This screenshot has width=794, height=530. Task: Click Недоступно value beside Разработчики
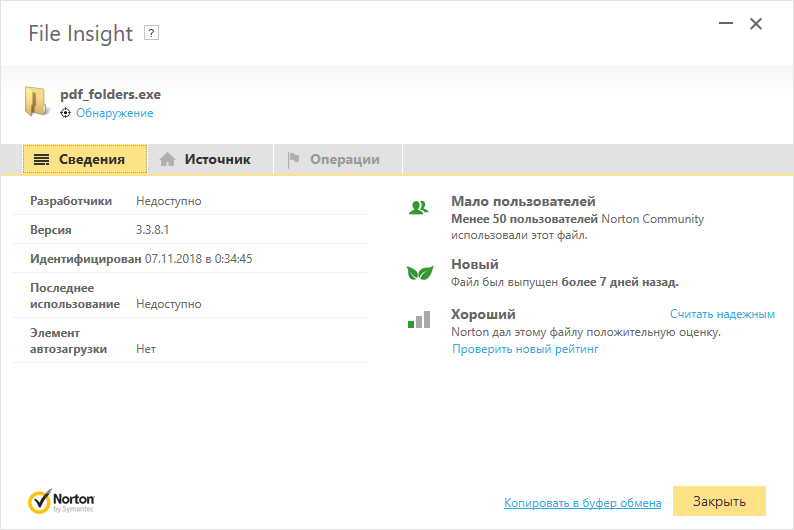click(x=169, y=201)
